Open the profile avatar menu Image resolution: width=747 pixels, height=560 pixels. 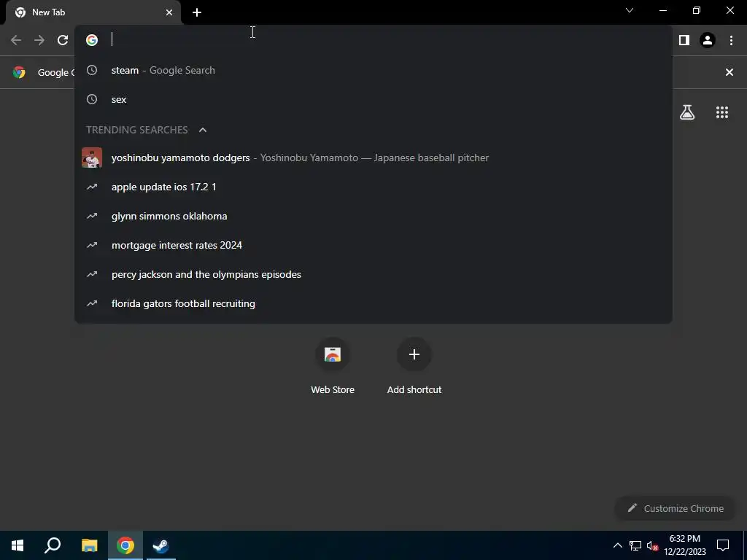click(x=708, y=40)
